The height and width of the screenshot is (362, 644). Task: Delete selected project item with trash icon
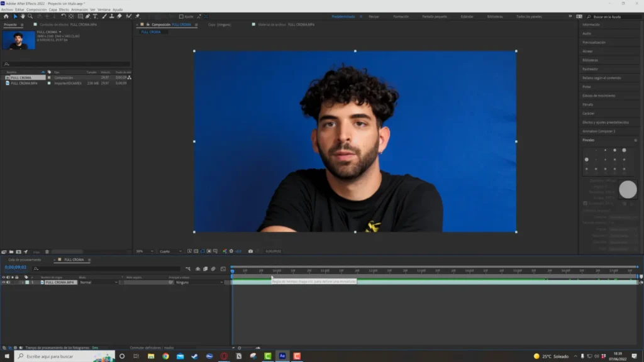[x=45, y=251]
